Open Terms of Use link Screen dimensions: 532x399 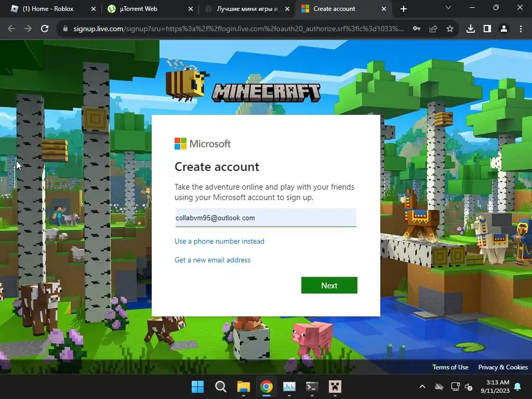pos(450,367)
